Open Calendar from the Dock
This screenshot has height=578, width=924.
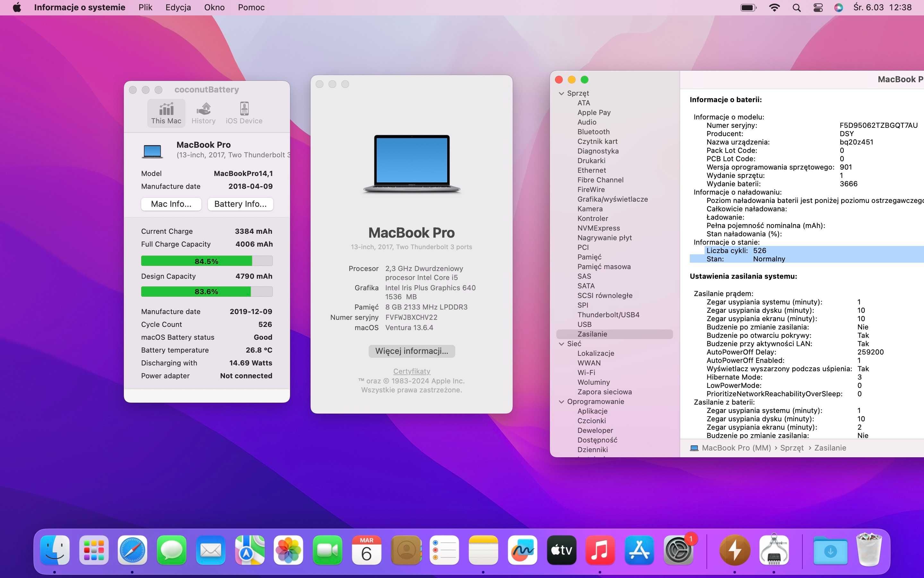click(366, 550)
